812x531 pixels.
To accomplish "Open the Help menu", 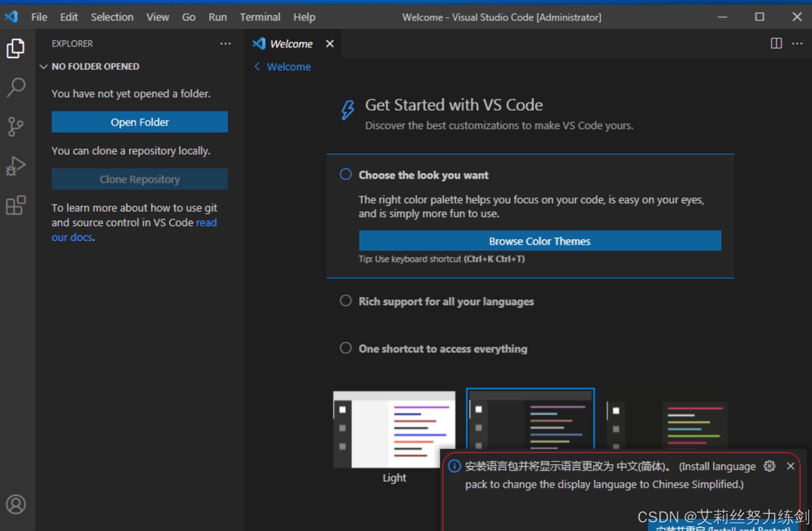I will pyautogui.click(x=304, y=17).
